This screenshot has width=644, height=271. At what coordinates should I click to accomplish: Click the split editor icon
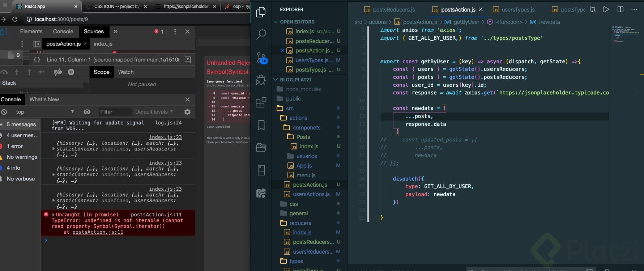620,9
